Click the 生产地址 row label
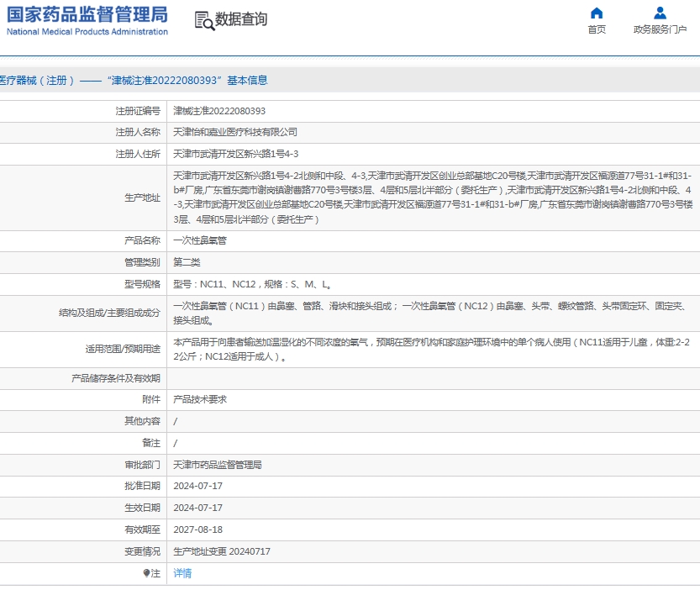Viewport: 700px width, 590px height. [x=142, y=198]
